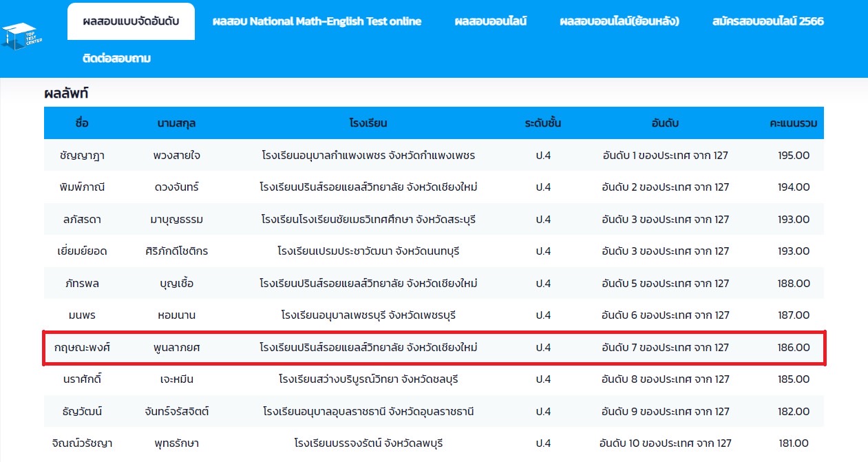Viewport: 868px width, 462px height.
Task: Select the surname พูนลาภยศ
Action: coord(177,348)
